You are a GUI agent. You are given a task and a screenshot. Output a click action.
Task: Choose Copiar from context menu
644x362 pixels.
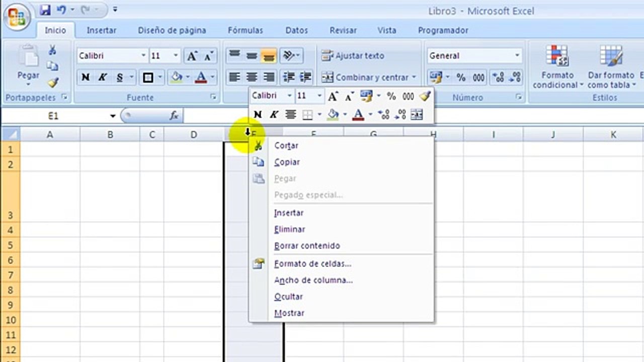(x=341, y=162)
